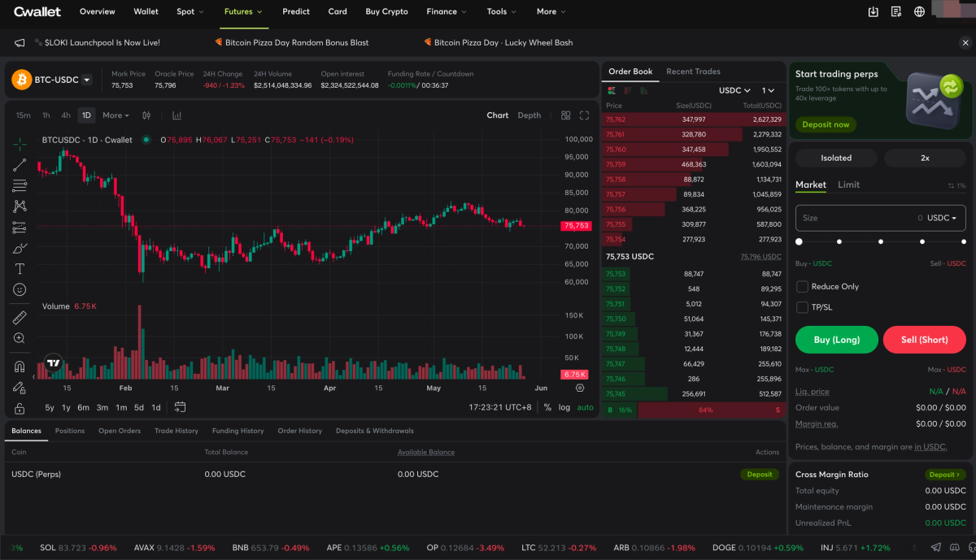Viewport: 976px width, 560px height.
Task: Open the indicators menu icon
Action: (x=176, y=115)
